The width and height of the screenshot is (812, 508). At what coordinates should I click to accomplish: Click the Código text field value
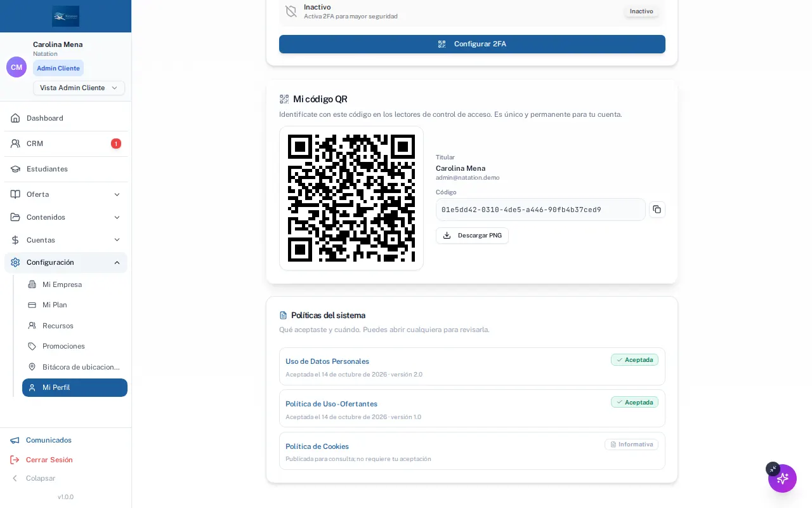(540, 210)
